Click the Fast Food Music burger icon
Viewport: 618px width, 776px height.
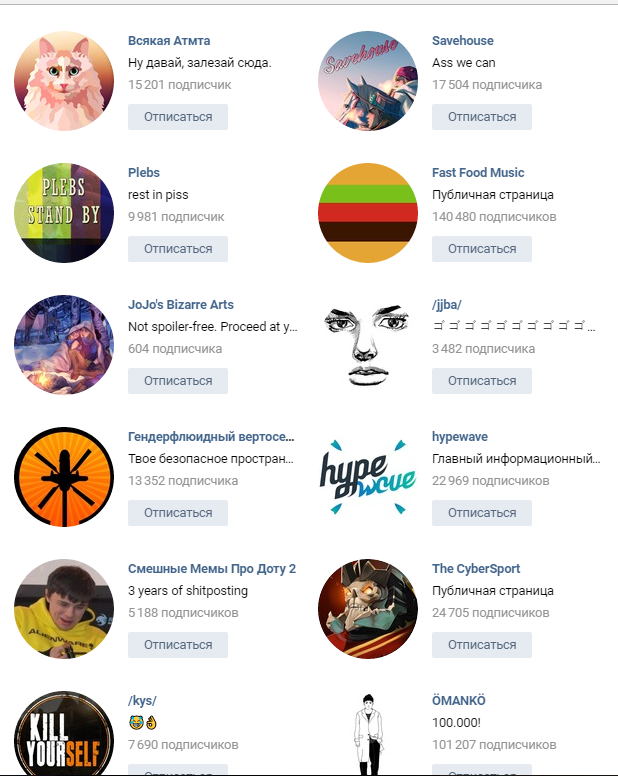368,213
